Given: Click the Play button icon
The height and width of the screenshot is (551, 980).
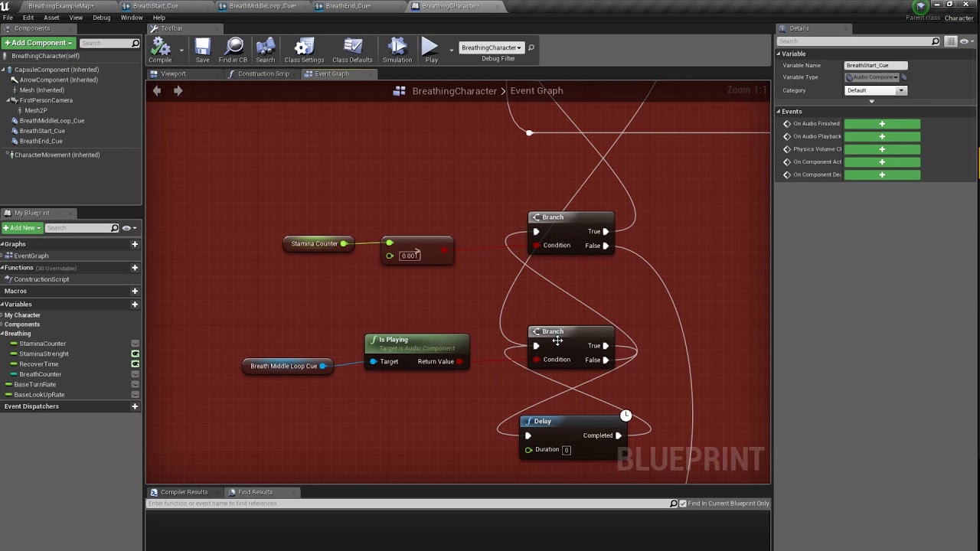Looking at the screenshot, I should [x=431, y=50].
